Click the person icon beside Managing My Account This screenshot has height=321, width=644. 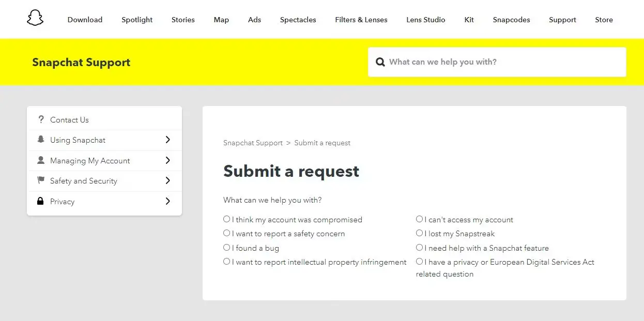tap(41, 160)
